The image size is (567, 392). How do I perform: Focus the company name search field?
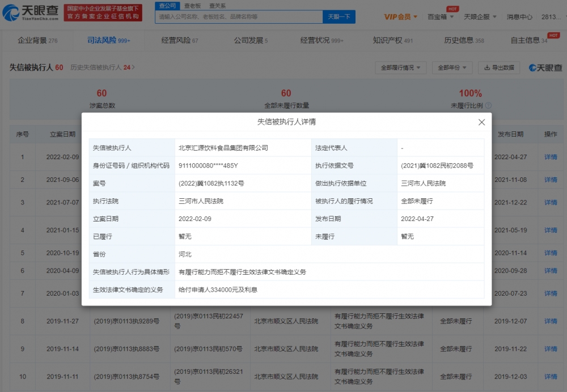click(x=239, y=16)
